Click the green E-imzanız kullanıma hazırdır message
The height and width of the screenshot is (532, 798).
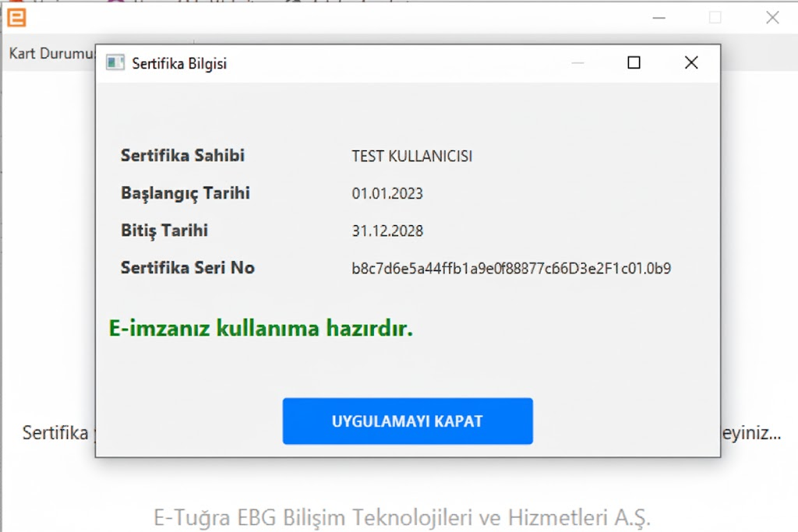[260, 329]
